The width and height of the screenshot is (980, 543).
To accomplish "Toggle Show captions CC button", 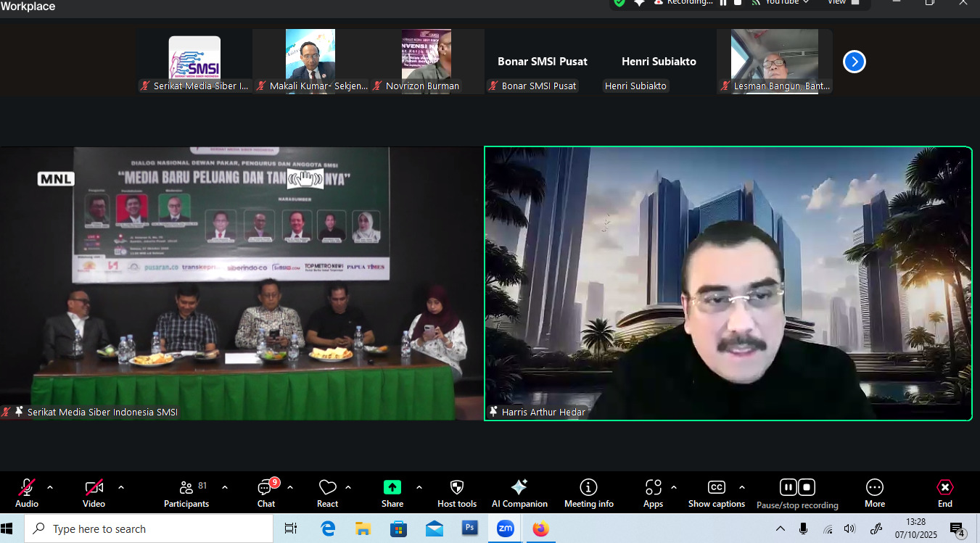I will point(716,493).
